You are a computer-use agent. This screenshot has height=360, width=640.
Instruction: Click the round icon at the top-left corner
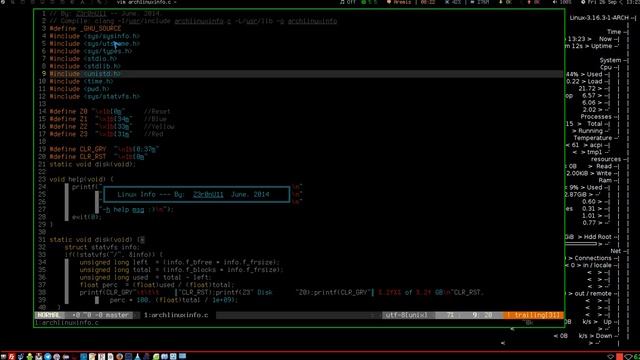[x=3, y=2]
